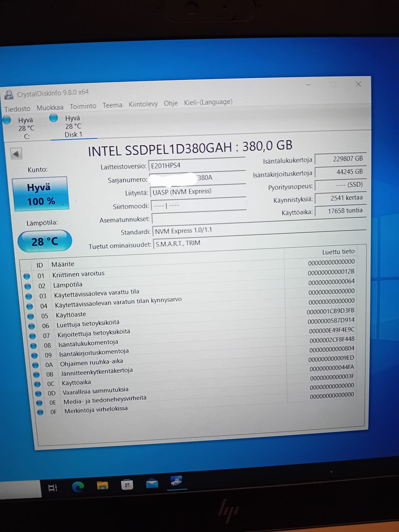Click the previous disk arrow button
Screen dimensions: 399x532
tap(16, 154)
